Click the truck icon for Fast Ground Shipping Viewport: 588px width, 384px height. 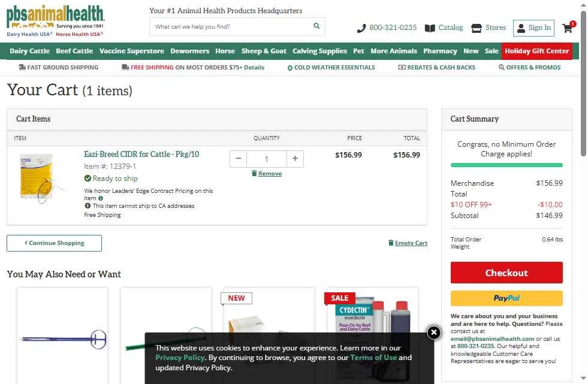[x=22, y=68]
